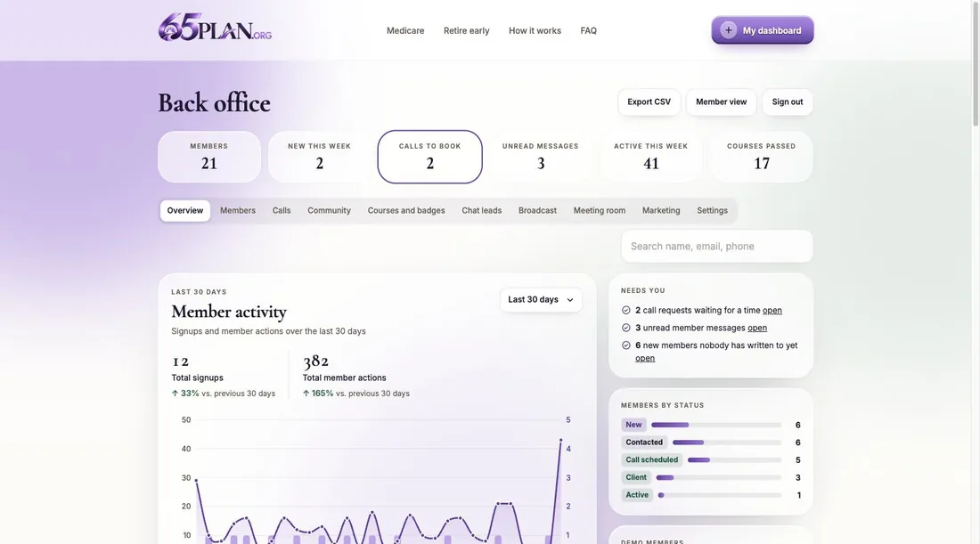Click the 65Plan.org logo
980x544 pixels.
(x=215, y=28)
